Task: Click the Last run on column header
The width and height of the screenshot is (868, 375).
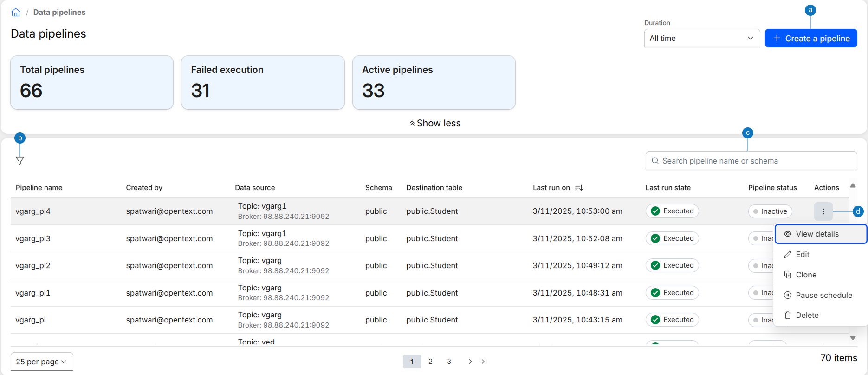Action: [x=551, y=188]
